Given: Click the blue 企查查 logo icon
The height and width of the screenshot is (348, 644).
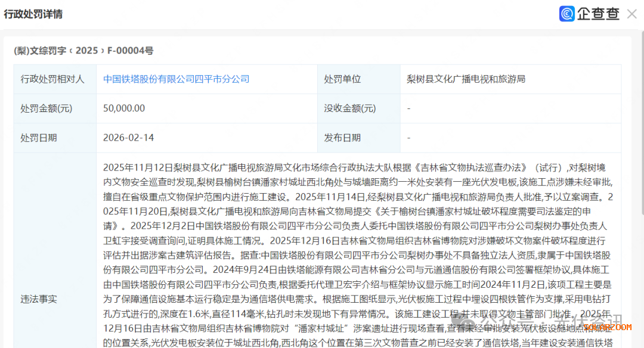Looking at the screenshot, I should pyautogui.click(x=567, y=14).
